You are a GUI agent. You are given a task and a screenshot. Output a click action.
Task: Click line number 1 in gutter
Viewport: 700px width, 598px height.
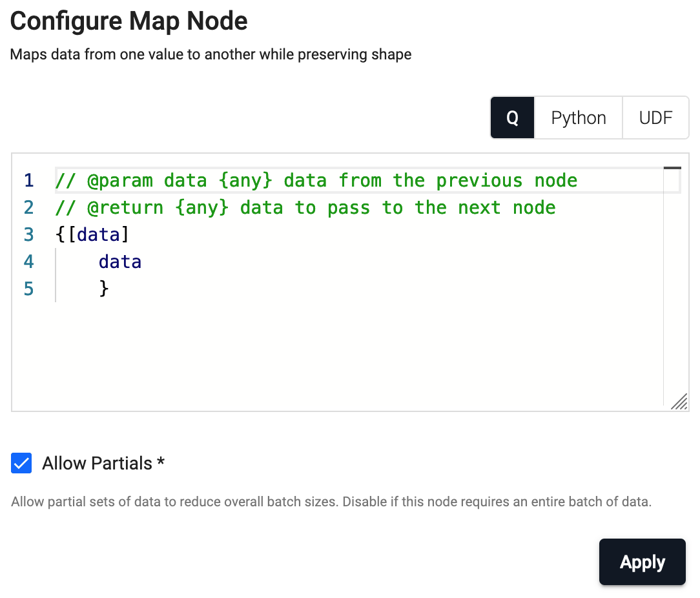(x=28, y=180)
